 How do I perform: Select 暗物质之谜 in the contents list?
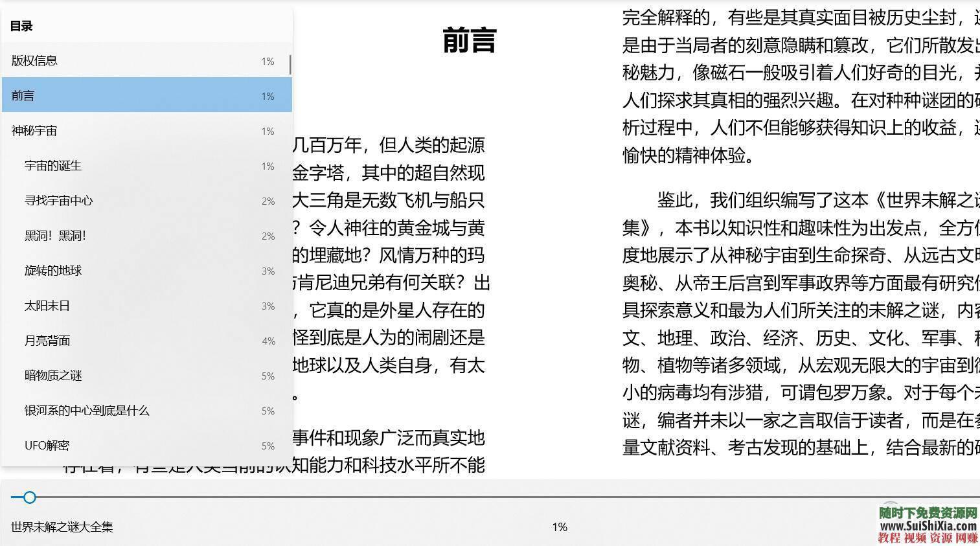53,376
